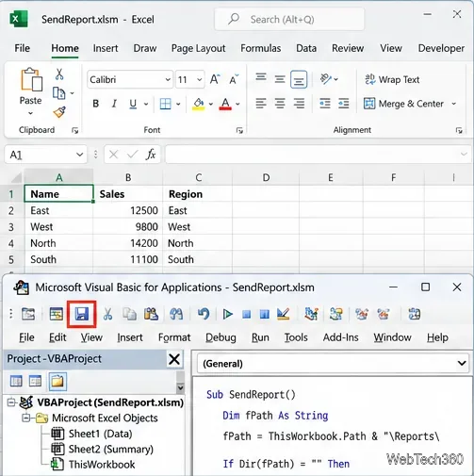
Task: Switch to the Formulas ribbon tab
Action: coord(261,48)
